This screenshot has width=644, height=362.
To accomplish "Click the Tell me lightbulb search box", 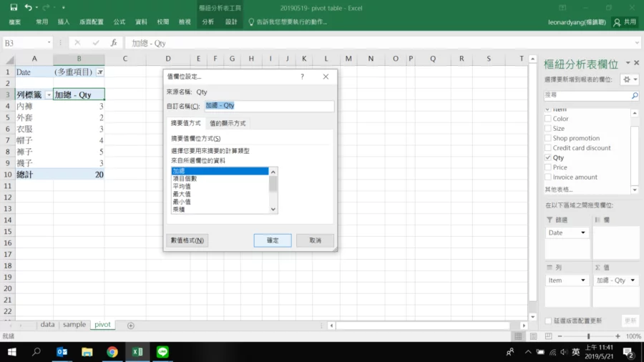I will 288,22.
